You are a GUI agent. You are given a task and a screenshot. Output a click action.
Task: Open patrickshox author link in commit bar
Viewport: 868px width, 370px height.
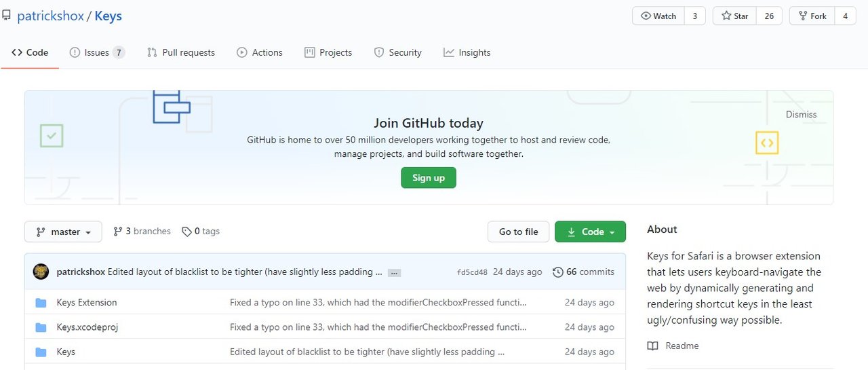pyautogui.click(x=81, y=272)
